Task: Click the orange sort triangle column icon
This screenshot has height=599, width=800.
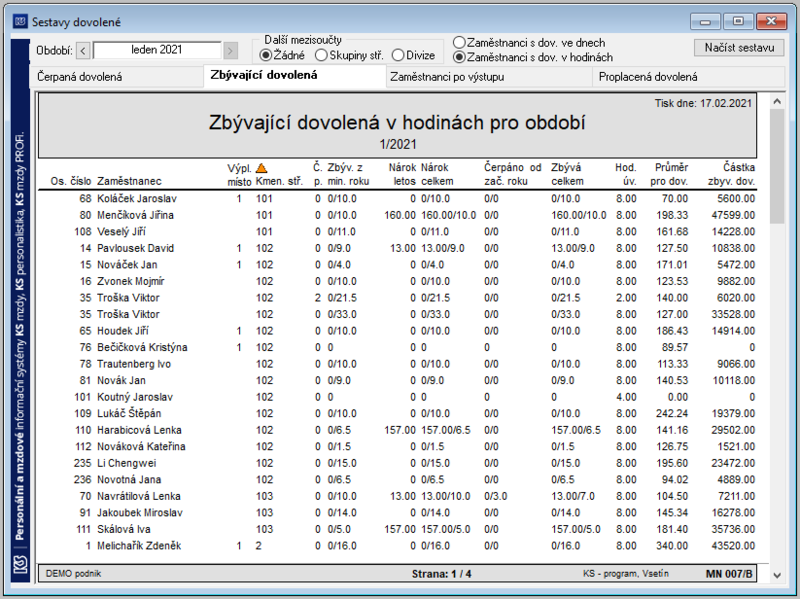Action: [261, 168]
